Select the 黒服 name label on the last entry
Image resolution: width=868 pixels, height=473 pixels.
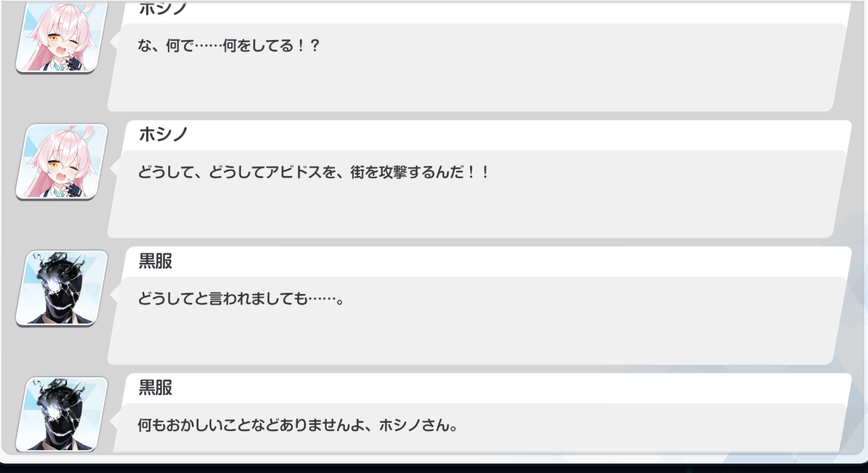click(155, 388)
